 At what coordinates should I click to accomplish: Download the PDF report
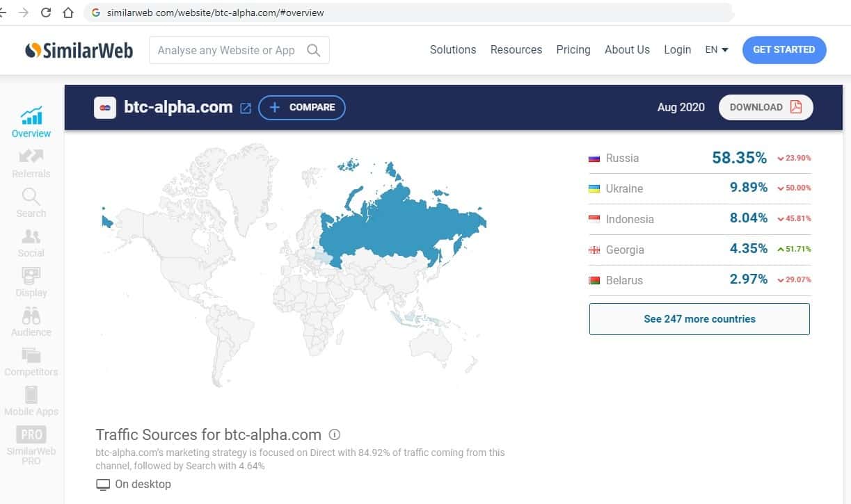[765, 107]
